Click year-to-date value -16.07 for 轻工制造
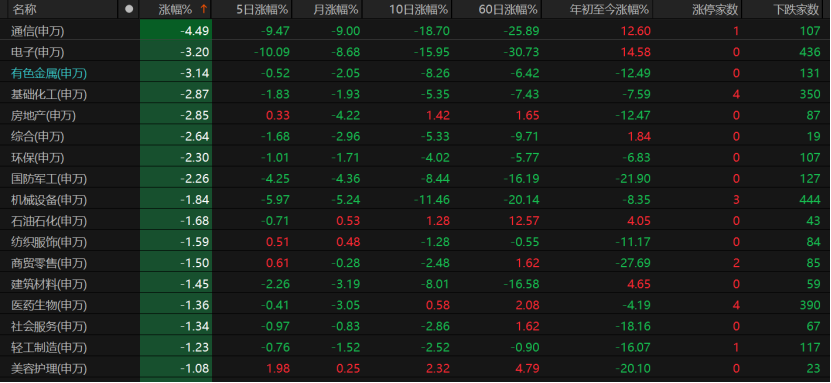 click(x=633, y=348)
